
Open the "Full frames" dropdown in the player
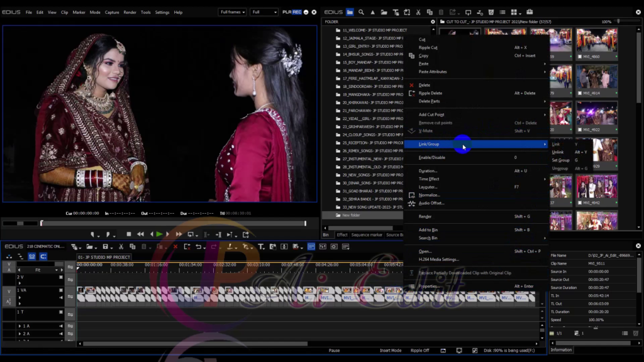(x=232, y=11)
